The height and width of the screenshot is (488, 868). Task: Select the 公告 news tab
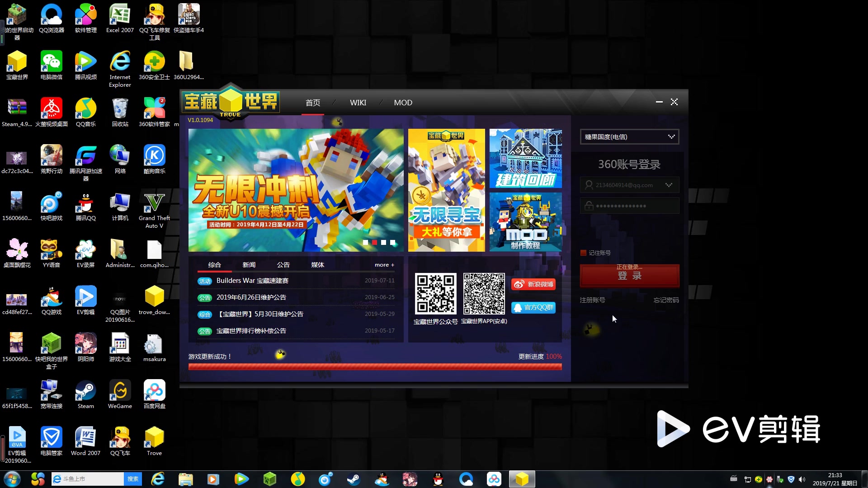pos(283,265)
